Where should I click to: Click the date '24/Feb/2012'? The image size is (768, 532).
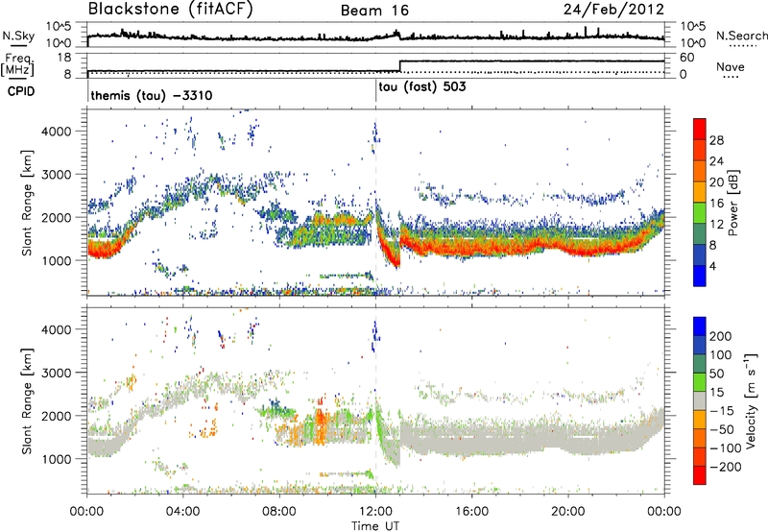click(613, 10)
